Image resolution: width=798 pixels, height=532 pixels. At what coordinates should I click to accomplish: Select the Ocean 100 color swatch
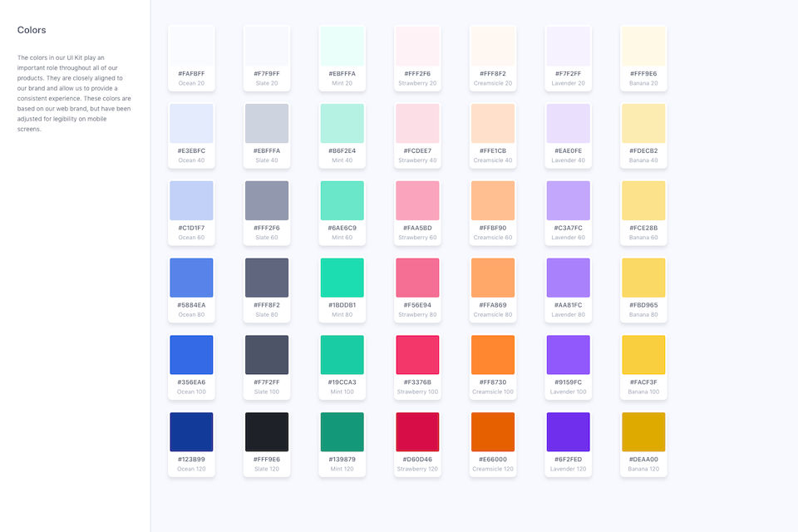(x=191, y=355)
